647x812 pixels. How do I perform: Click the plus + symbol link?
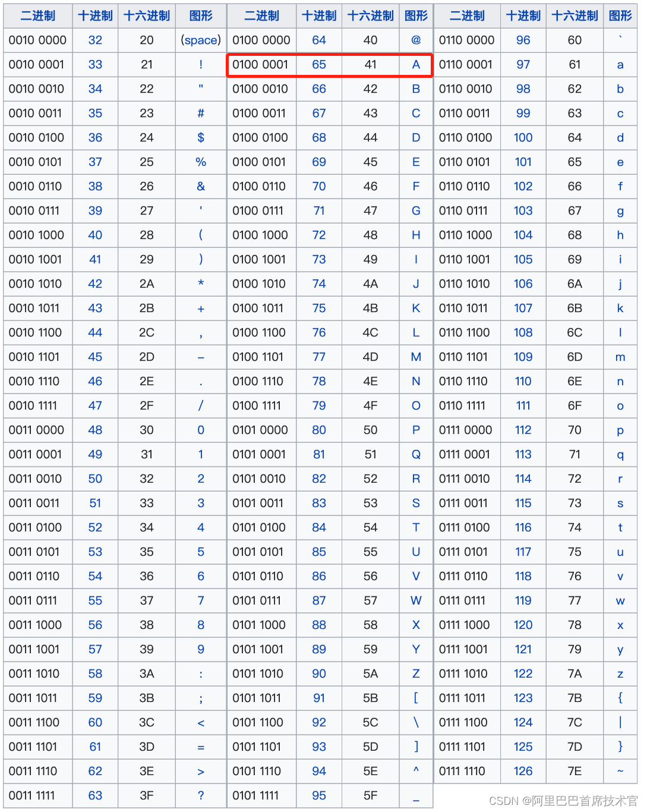pos(201,309)
